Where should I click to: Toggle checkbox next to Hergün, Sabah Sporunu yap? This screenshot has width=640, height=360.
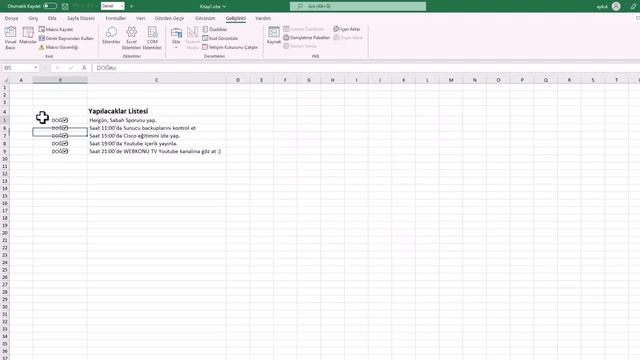click(65, 120)
